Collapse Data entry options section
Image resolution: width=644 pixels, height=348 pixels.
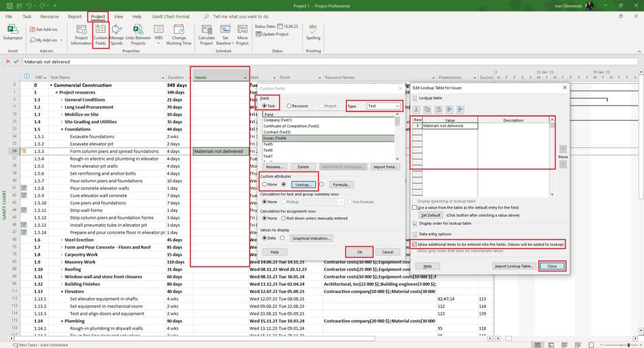[415, 234]
